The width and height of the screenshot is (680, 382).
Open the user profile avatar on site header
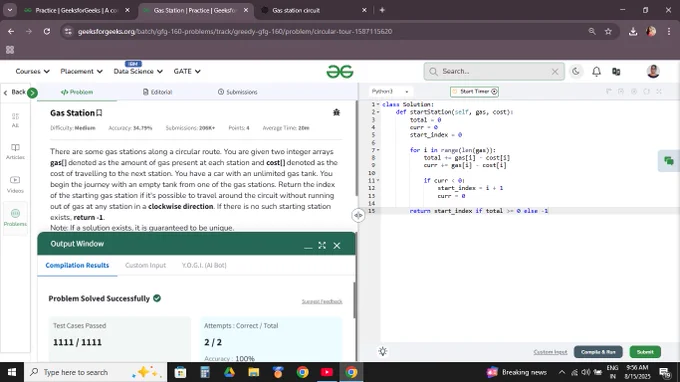(x=653, y=71)
